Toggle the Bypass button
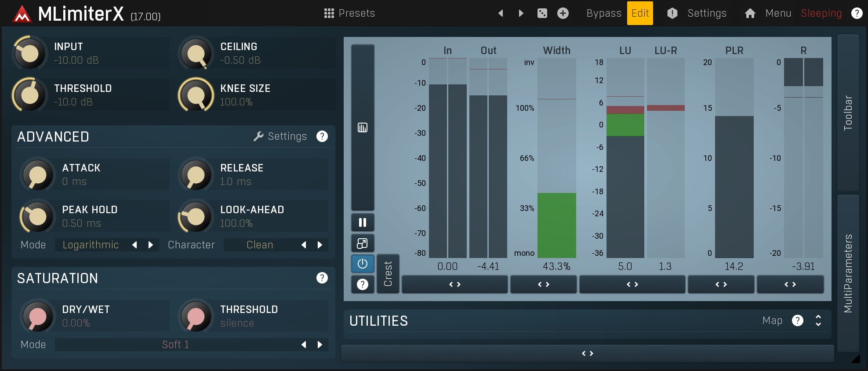Viewport: 868px width, 371px height. [603, 13]
